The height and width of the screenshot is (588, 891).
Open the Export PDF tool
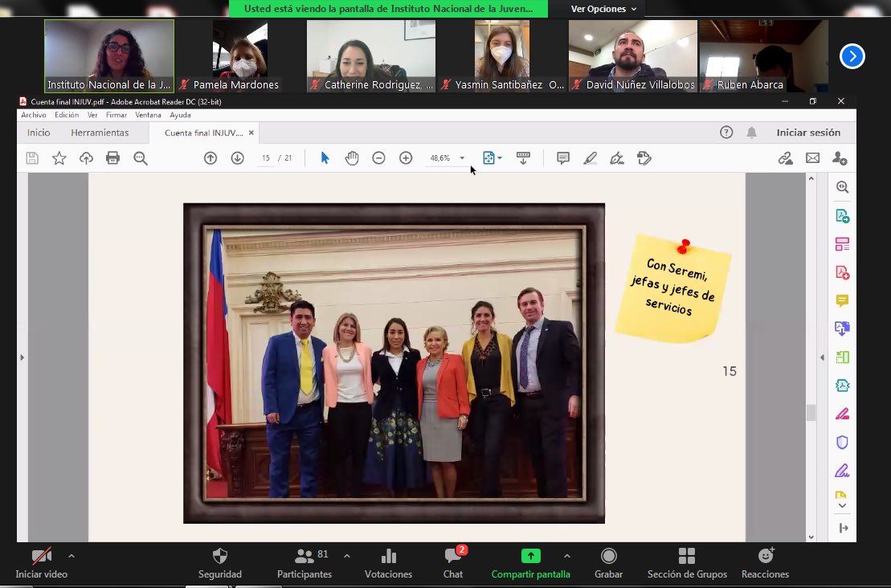click(x=841, y=215)
